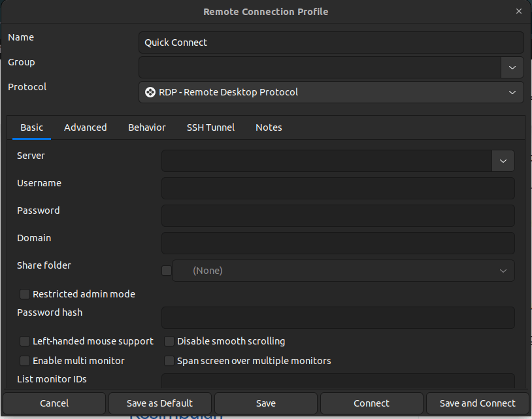This screenshot has width=532, height=419.
Task: Click into the Password hash field
Action: (338, 318)
